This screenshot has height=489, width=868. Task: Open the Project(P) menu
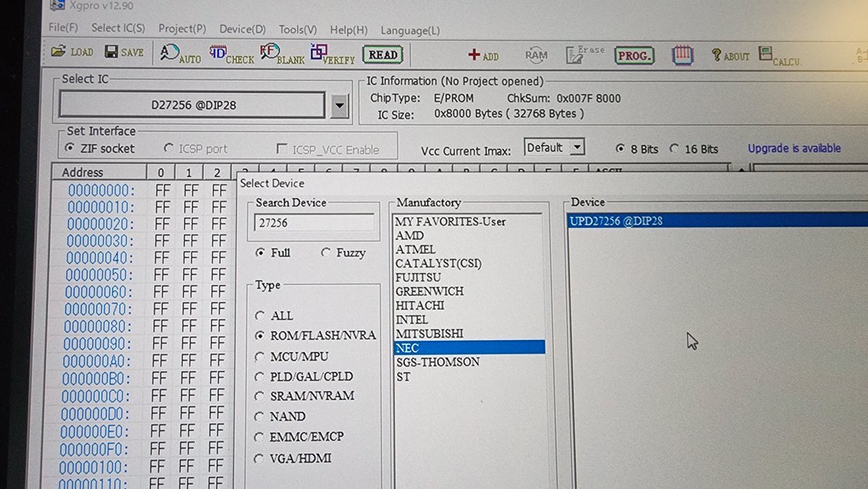pos(182,29)
